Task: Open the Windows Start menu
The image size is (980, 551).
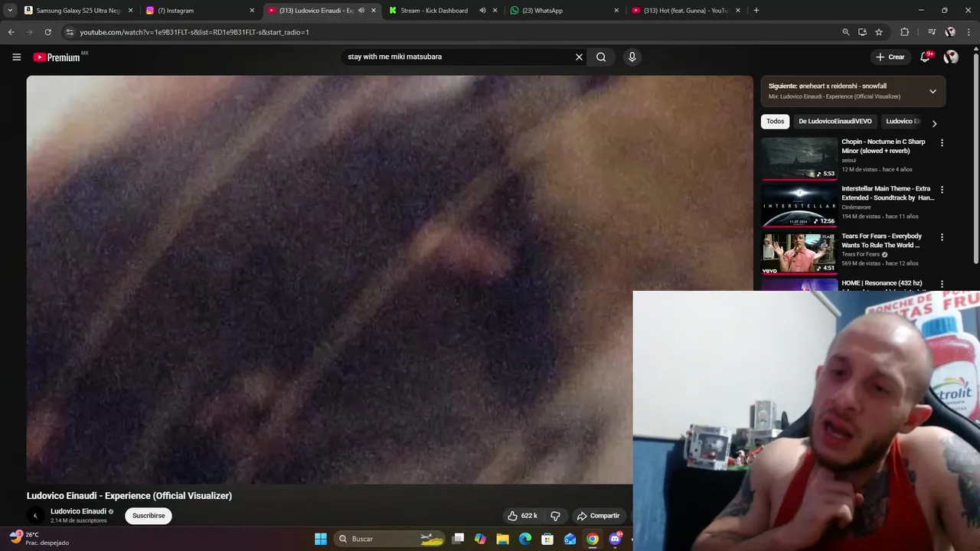Action: coord(321,539)
